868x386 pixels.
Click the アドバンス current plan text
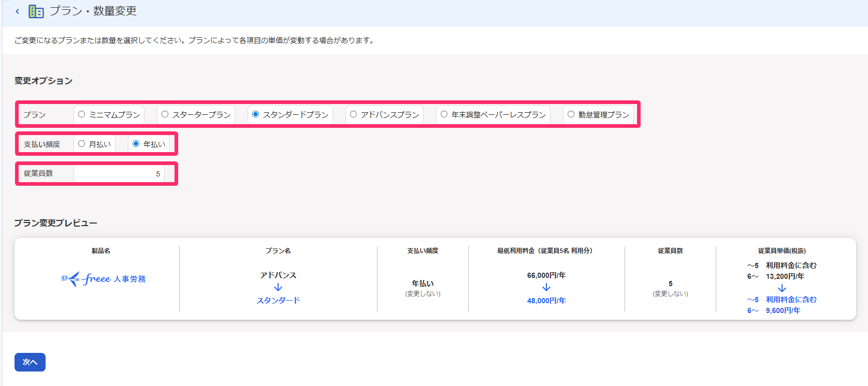click(278, 275)
